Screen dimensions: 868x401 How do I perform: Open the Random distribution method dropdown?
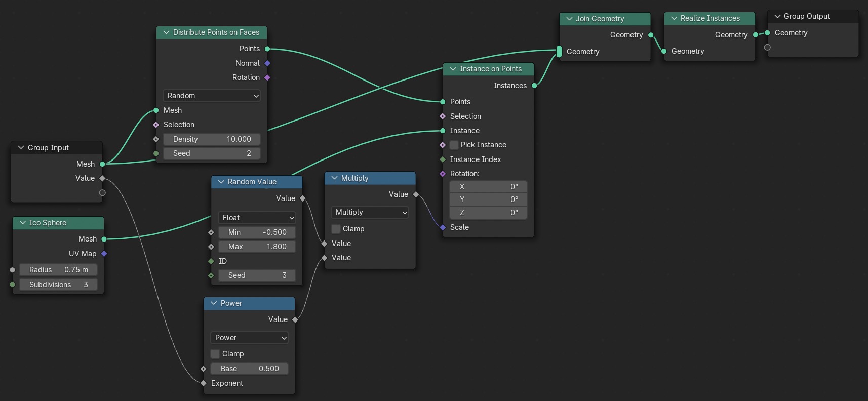coord(212,96)
